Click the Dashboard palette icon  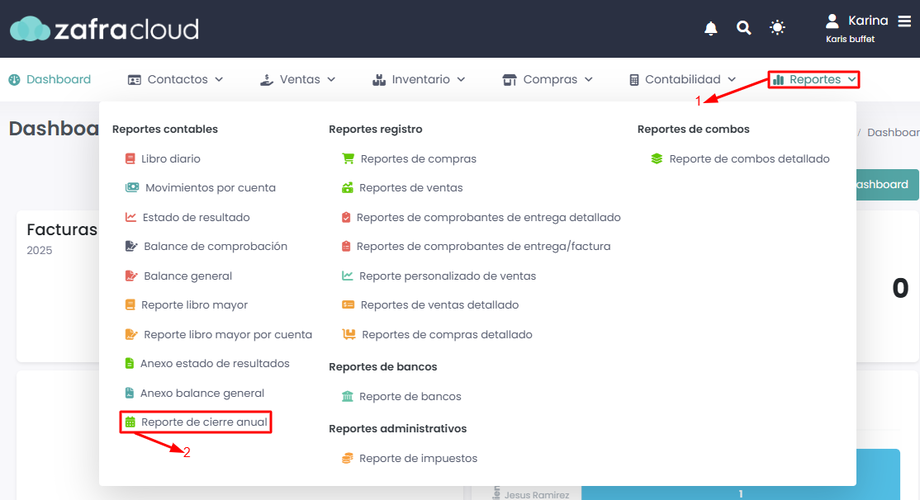click(x=15, y=80)
